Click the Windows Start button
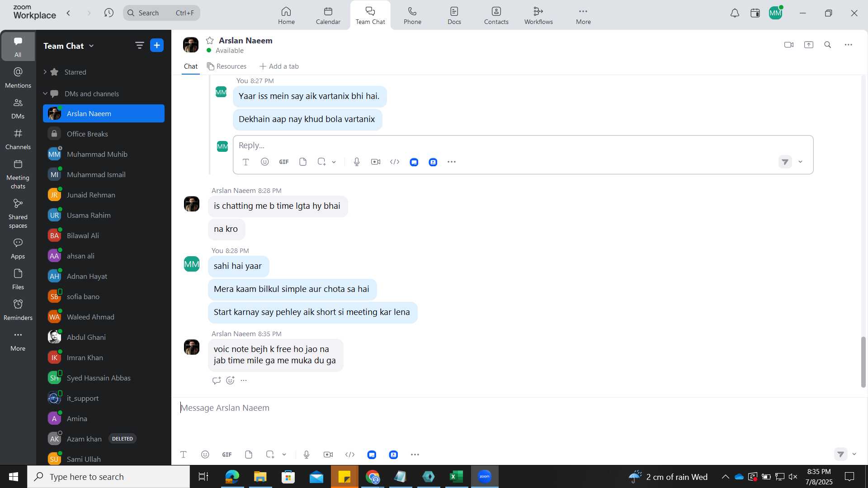 tap(14, 477)
